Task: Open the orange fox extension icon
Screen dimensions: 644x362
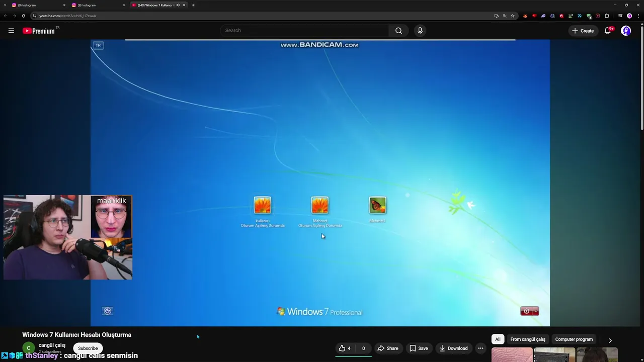Action: [x=525, y=16]
